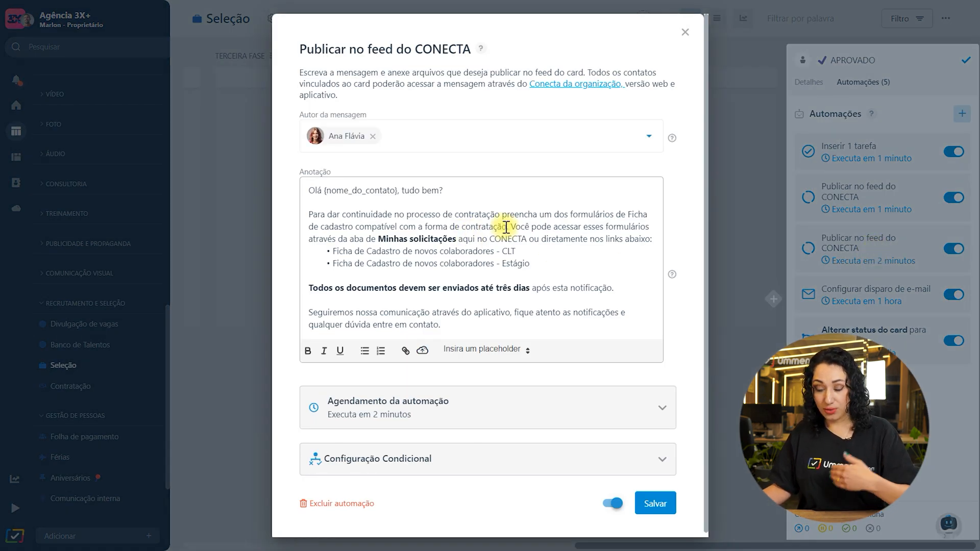Viewport: 980px width, 551px height.
Task: Toggle Publicar no feed 2 minutos automation
Action: (x=953, y=248)
